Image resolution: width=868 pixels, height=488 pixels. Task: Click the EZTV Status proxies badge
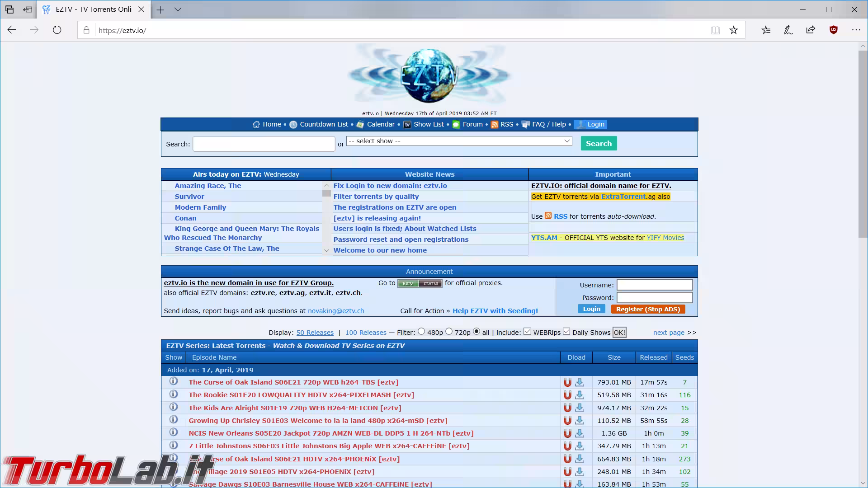tap(420, 283)
